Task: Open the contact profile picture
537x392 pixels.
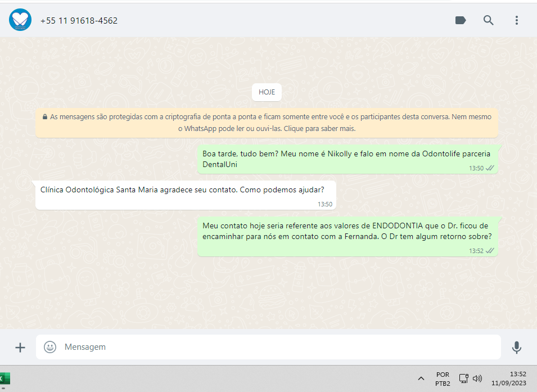Action: coord(20,20)
